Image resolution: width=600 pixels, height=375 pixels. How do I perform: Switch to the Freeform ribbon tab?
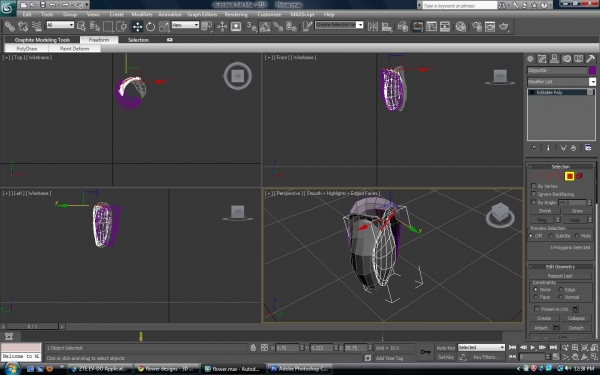[x=99, y=40]
